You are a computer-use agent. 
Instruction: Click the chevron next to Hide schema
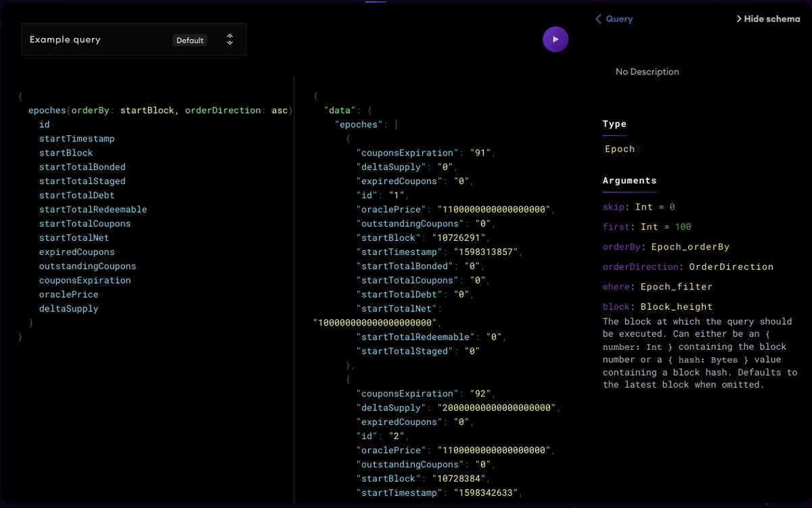coord(739,19)
